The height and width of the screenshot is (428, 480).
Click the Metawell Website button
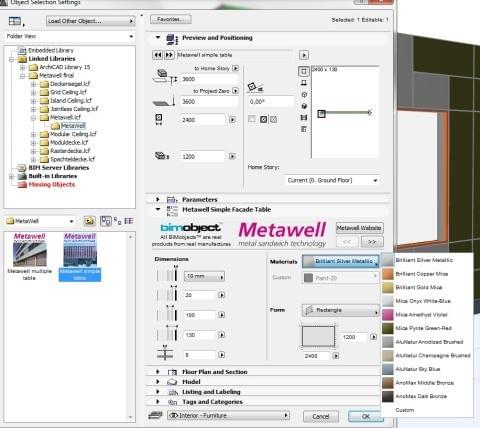359,228
